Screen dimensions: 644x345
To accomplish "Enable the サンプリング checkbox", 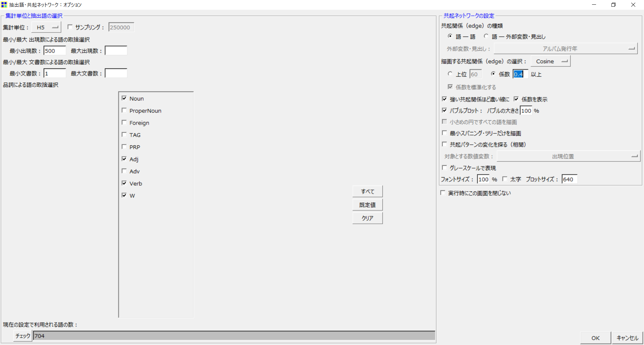I will (70, 27).
